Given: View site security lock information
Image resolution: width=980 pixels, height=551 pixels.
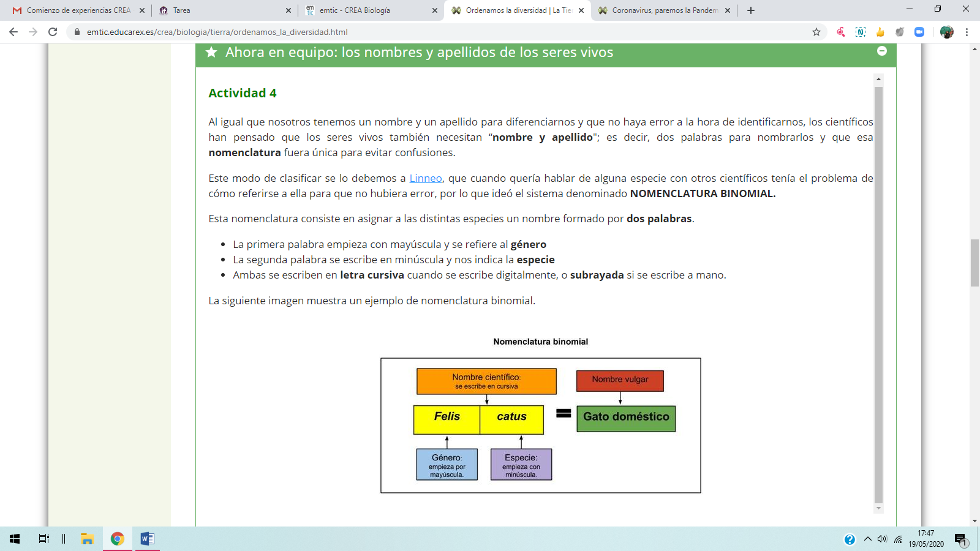Looking at the screenshot, I should point(77,32).
